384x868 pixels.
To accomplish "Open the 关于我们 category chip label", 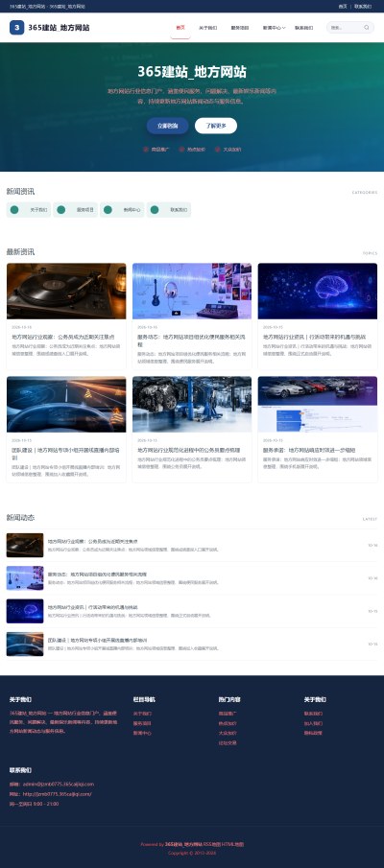I will click(x=38, y=210).
